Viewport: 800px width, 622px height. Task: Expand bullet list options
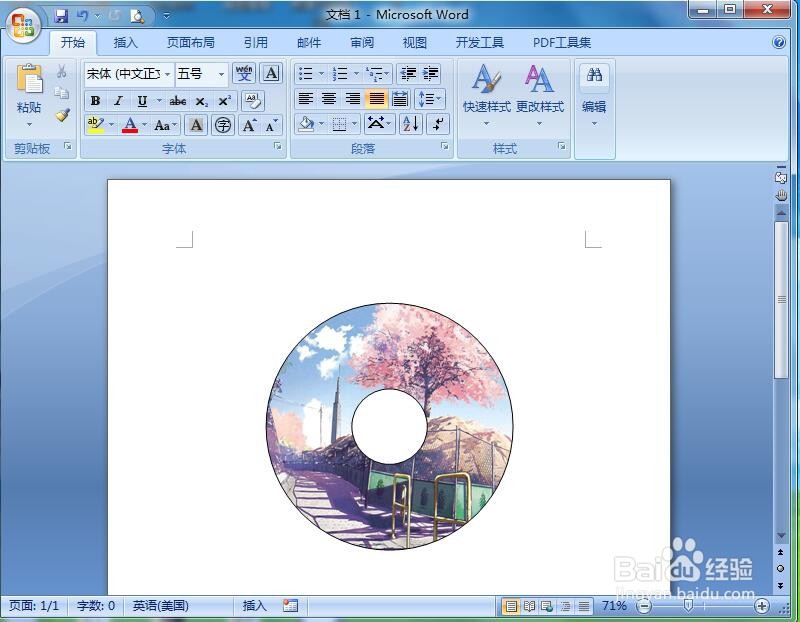pos(321,73)
